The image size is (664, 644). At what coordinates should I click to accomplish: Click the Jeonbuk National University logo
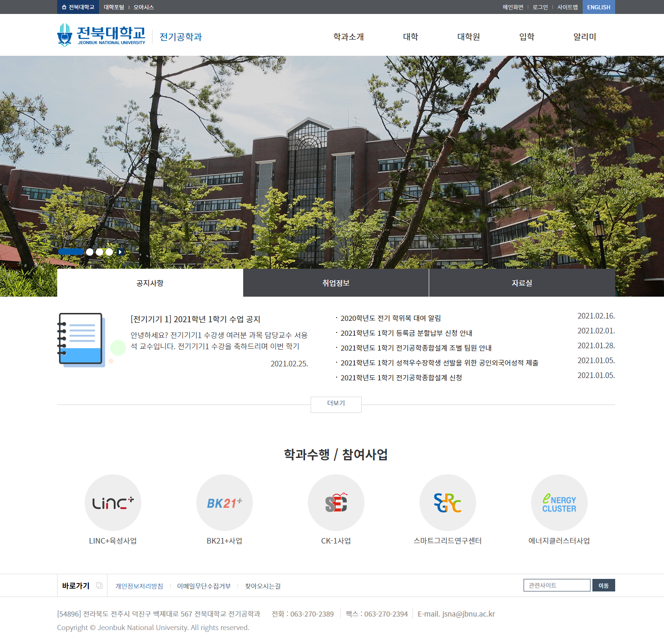point(101,35)
